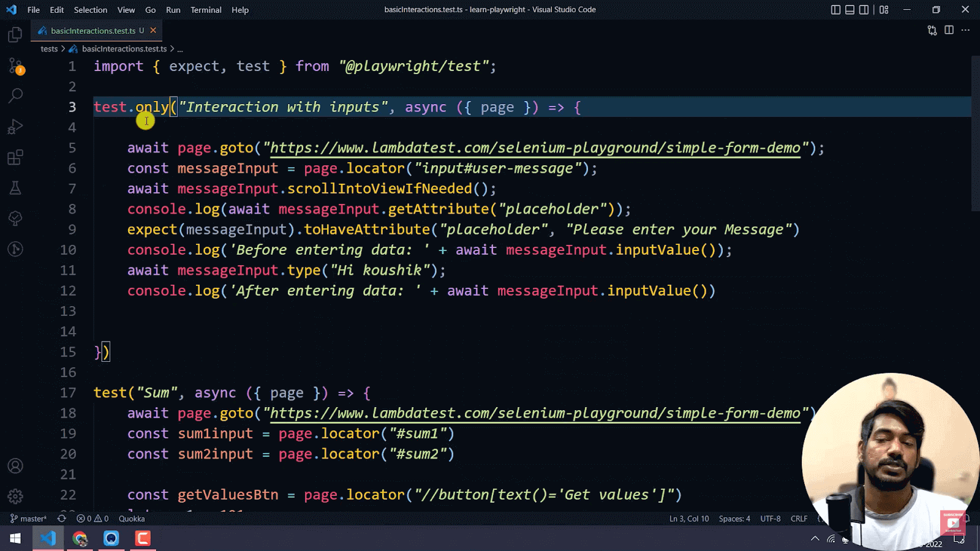This screenshot has width=980, height=551.
Task: Select the basicInteractions.test.ts tab
Action: [93, 31]
